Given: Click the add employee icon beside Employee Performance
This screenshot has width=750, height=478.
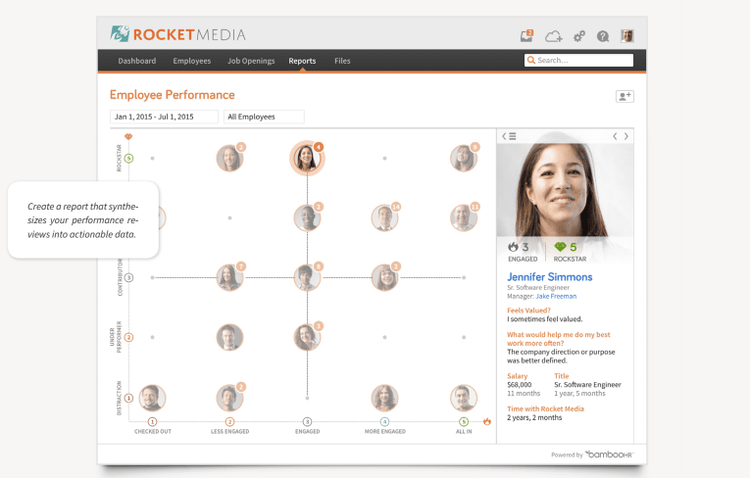Looking at the screenshot, I should 624,96.
